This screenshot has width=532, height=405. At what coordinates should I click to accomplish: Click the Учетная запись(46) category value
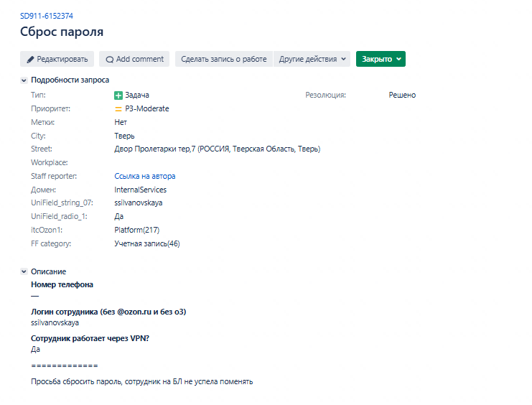coord(147,243)
